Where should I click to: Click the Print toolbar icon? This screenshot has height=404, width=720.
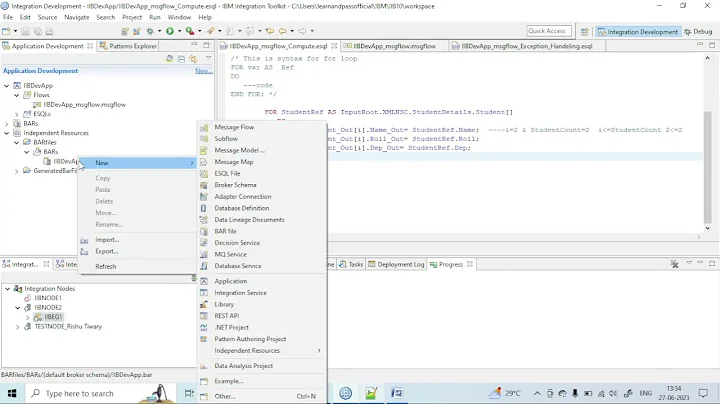(49, 31)
